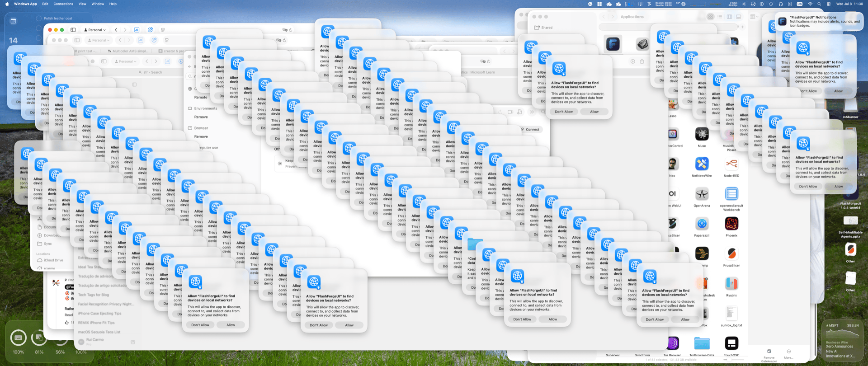The height and width of the screenshot is (366, 868).
Task: Switch Finder to list view
Action: (x=720, y=17)
